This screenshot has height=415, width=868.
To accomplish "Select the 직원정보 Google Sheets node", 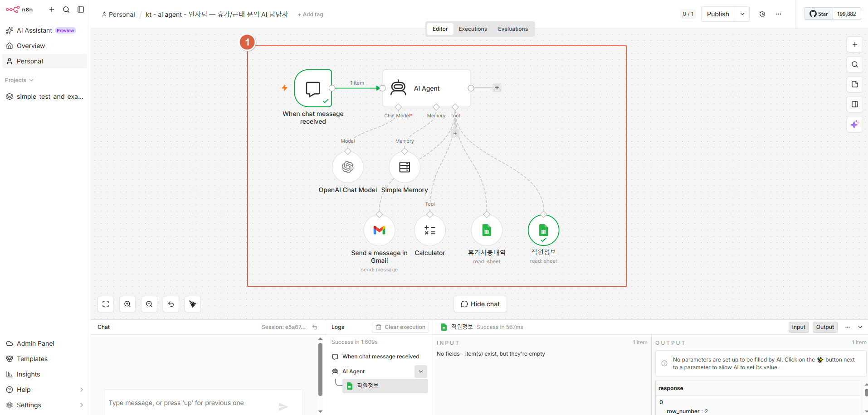I will 544,230.
